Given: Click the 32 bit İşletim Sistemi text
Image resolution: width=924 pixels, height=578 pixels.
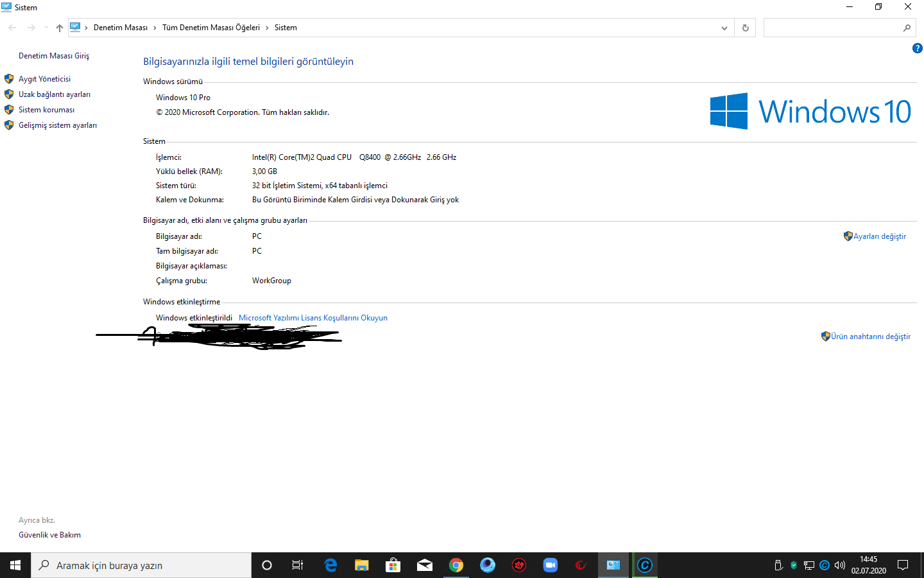Looking at the screenshot, I should click(320, 186).
